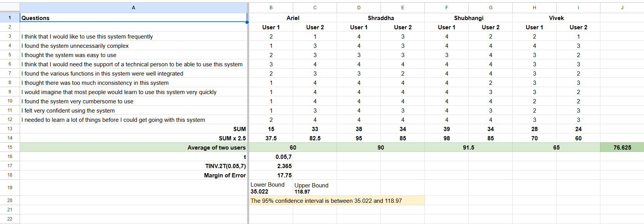Select sum value 38 in column D
This screenshot has height=224, width=644.
point(359,129)
